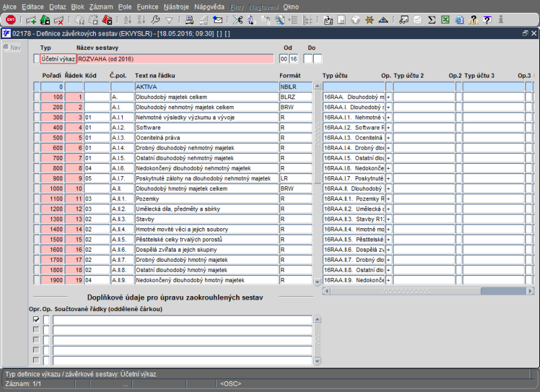
Task: Sort ascending with the A-Z icon
Action: (x=128, y=20)
